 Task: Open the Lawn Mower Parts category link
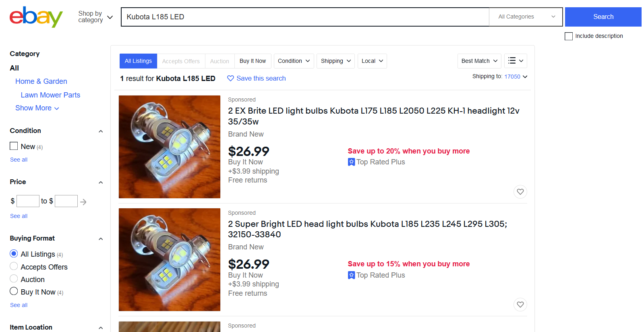point(50,95)
